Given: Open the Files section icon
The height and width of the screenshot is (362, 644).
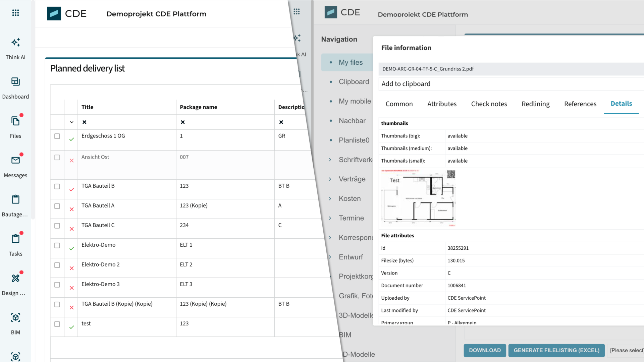Looking at the screenshot, I should pyautogui.click(x=15, y=121).
